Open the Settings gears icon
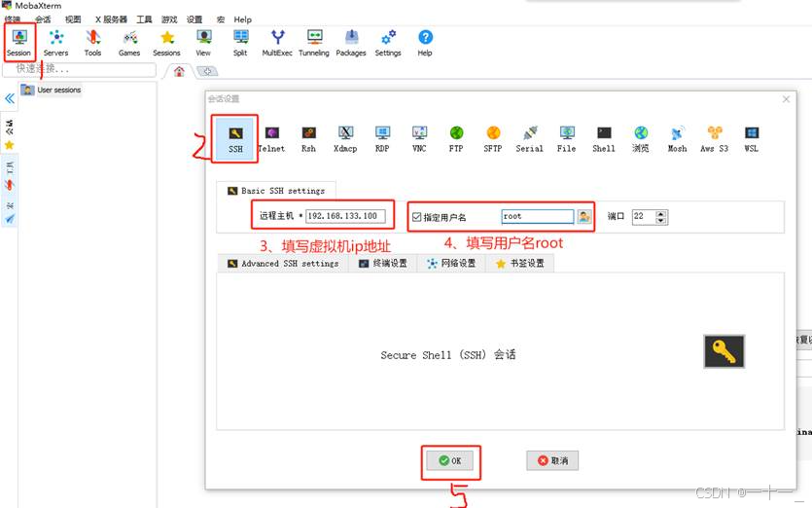 388,43
